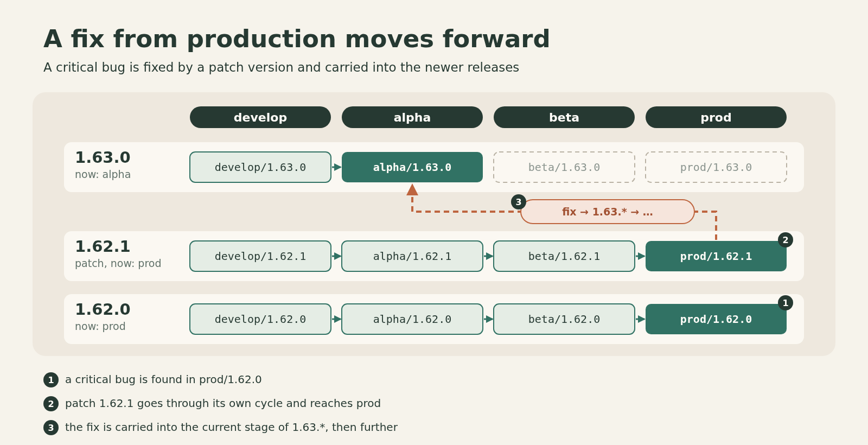This screenshot has height=445, width=868.
Task: Click legend badge 1 before 'a critical bug'
Action: (51, 380)
